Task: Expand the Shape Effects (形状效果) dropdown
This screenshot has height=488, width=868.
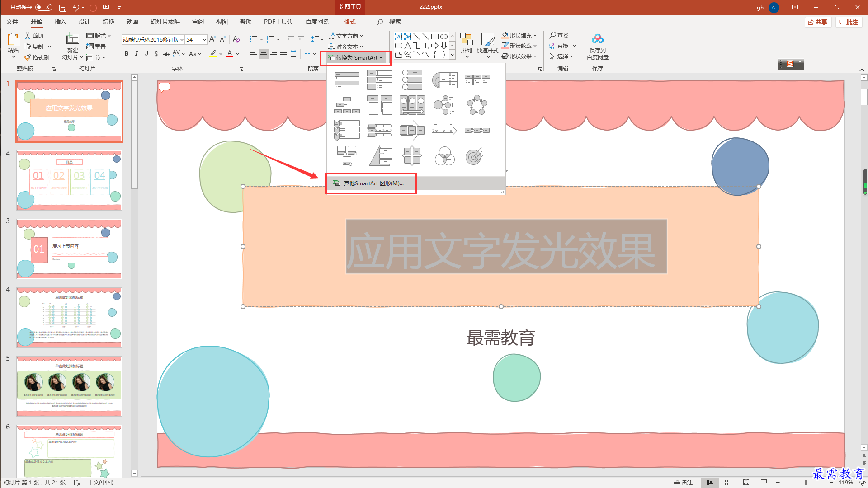Action: point(519,56)
